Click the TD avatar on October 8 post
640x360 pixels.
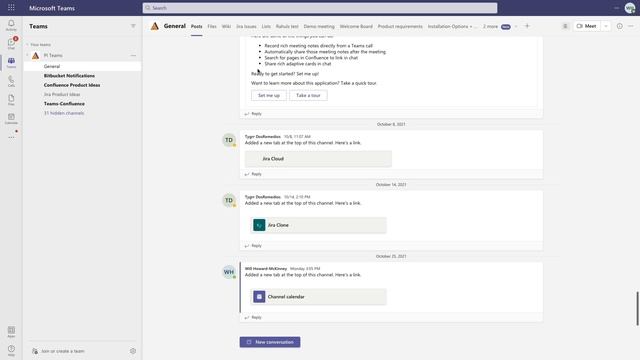(x=229, y=140)
